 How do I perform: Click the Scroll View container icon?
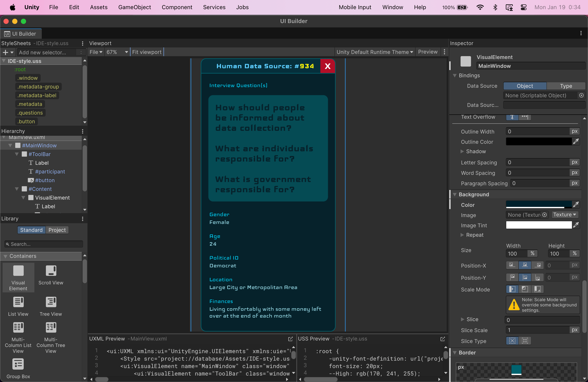pyautogui.click(x=51, y=271)
